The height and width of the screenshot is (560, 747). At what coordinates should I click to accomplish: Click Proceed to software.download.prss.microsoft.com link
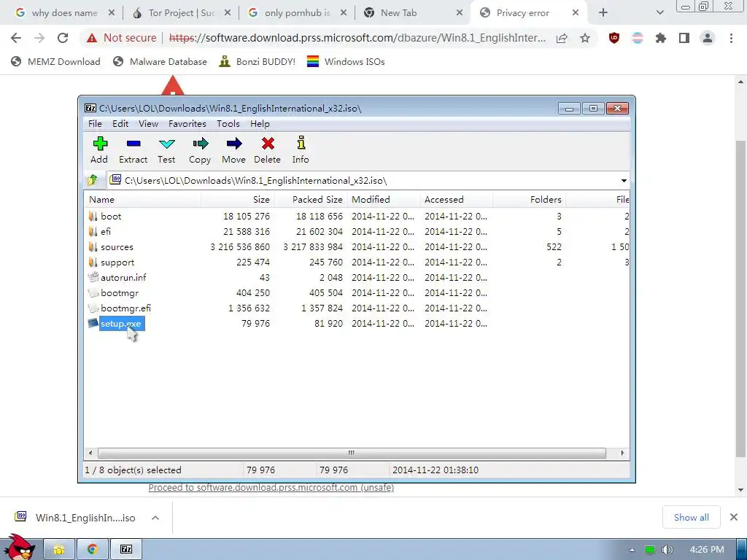[x=271, y=488]
